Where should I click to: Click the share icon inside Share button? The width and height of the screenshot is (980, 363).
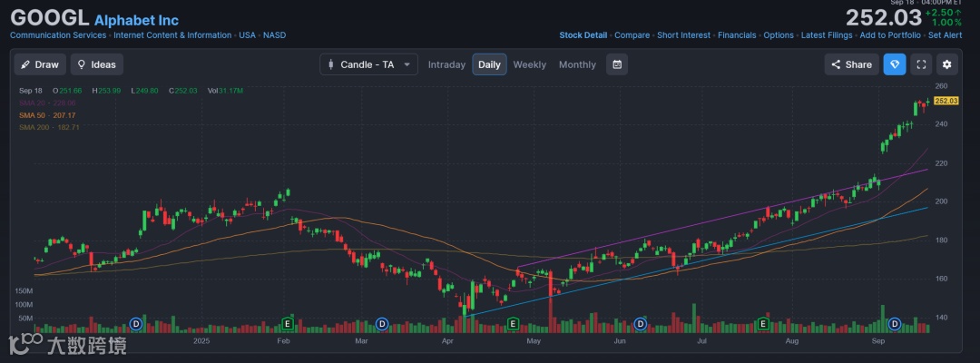[x=837, y=64]
